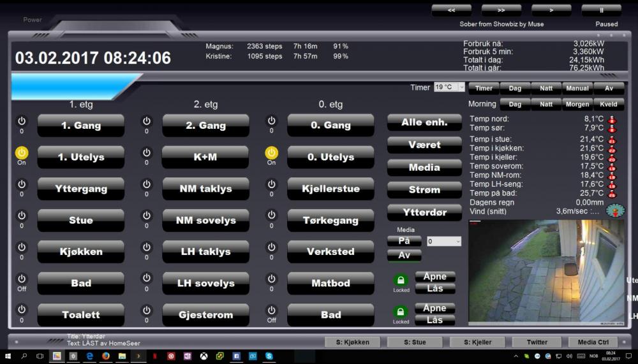Viewport: 638px width, 364px height.
Task: Click Stue room button
Action: tap(81, 221)
